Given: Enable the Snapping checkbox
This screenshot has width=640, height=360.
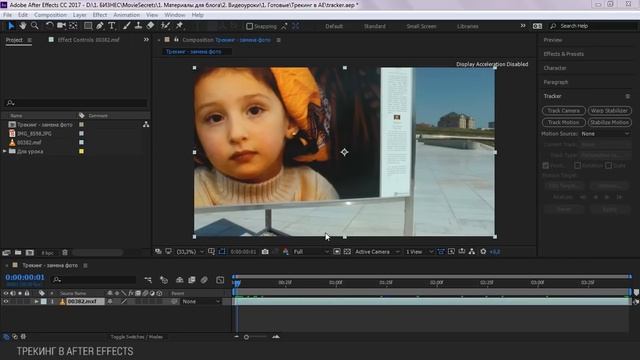Looking at the screenshot, I should [249, 27].
